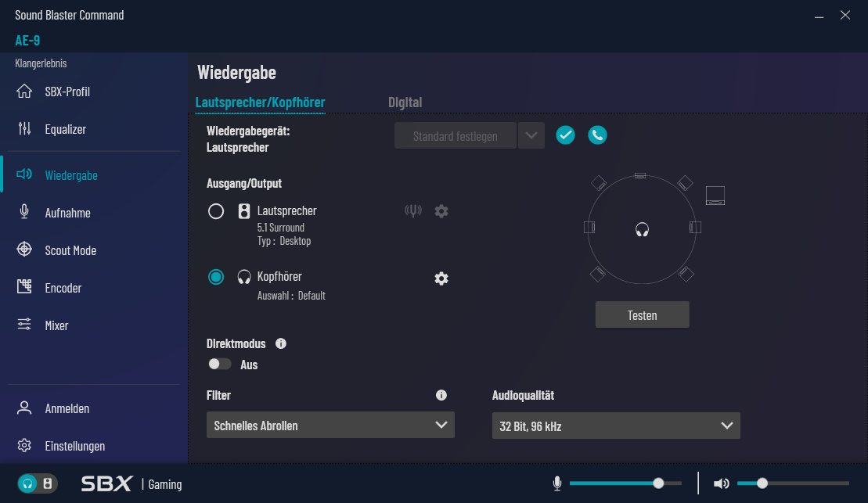The image size is (868, 503).
Task: Expand the Standard festlegen dropdown arrow
Action: (x=531, y=135)
